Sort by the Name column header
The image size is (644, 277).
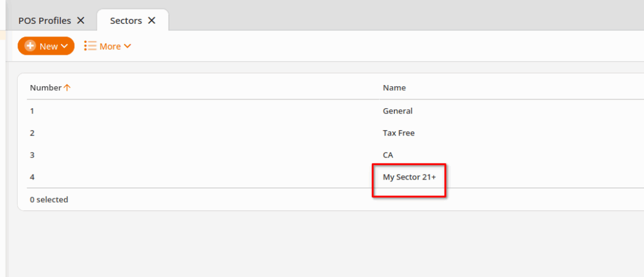(394, 88)
